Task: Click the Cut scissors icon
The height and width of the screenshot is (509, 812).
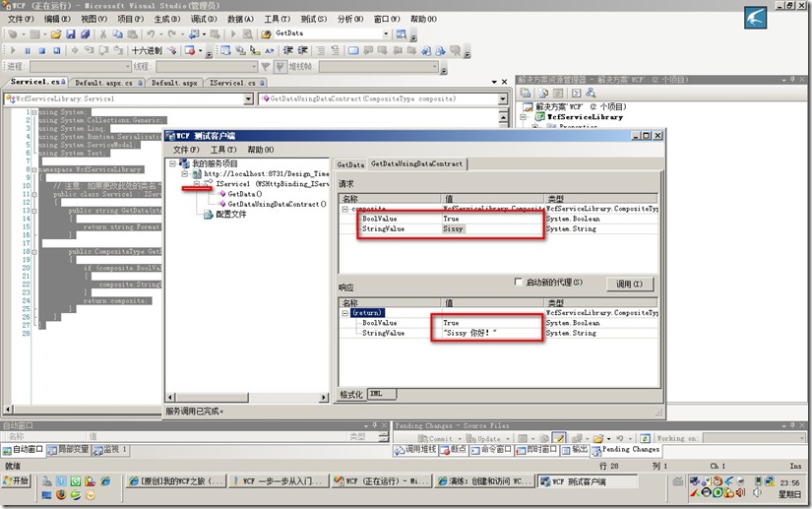Action: point(103,34)
